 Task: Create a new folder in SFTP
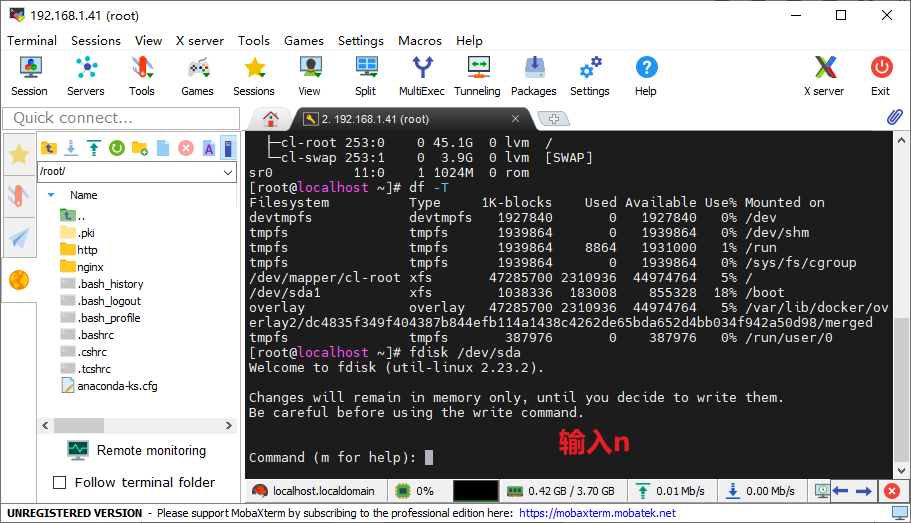[140, 148]
